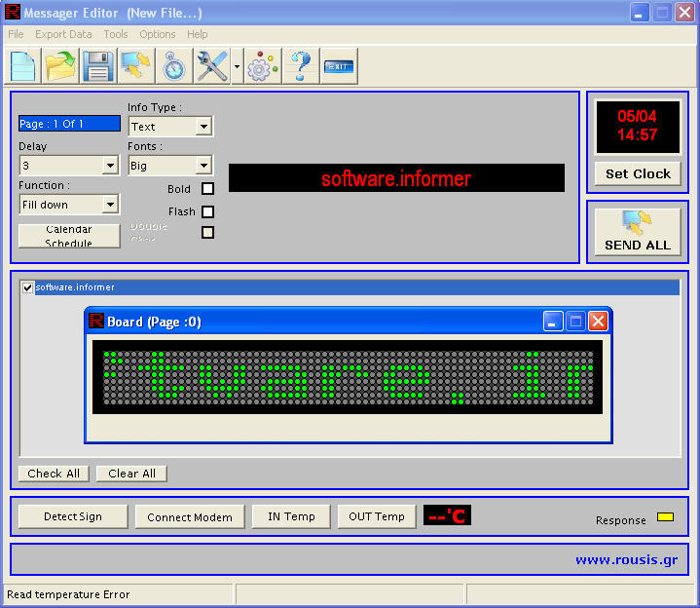700x608 pixels.
Task: Enable the Flash checkbox
Action: tap(207, 211)
